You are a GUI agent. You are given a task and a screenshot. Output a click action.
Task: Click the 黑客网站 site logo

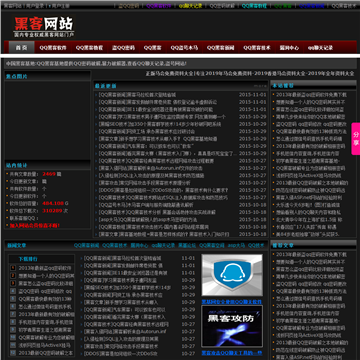[x=44, y=27]
